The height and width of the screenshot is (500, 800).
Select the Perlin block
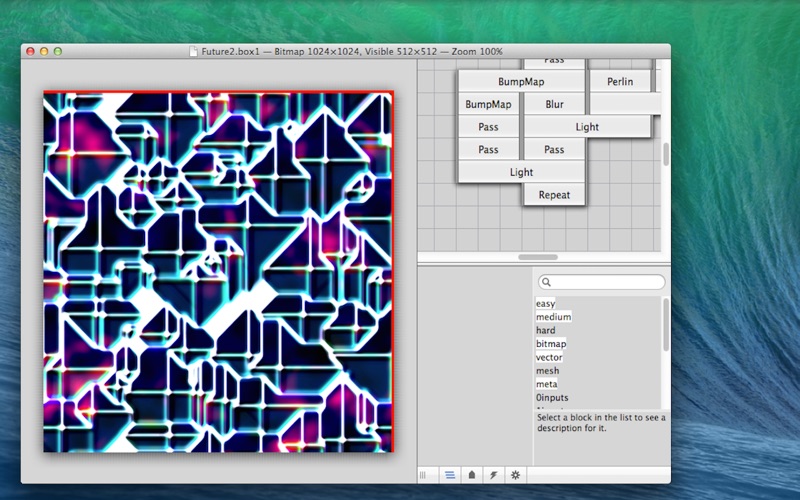[620, 82]
